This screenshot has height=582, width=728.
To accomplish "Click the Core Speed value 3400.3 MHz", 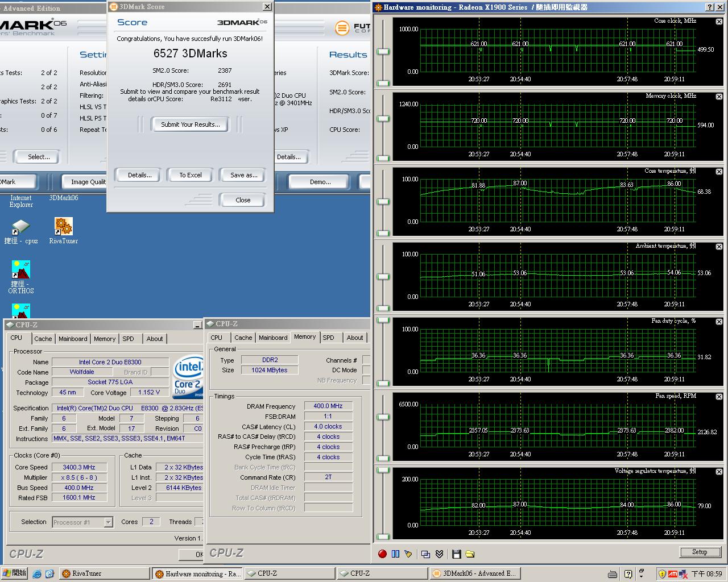I will (78, 467).
